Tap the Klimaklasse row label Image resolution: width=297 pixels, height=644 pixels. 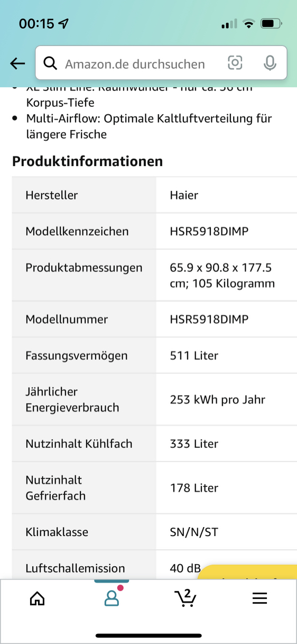57,532
